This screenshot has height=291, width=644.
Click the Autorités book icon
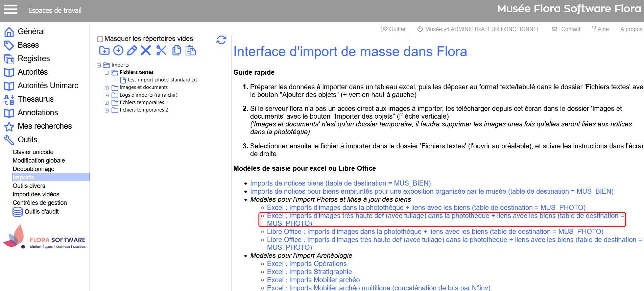[9, 72]
